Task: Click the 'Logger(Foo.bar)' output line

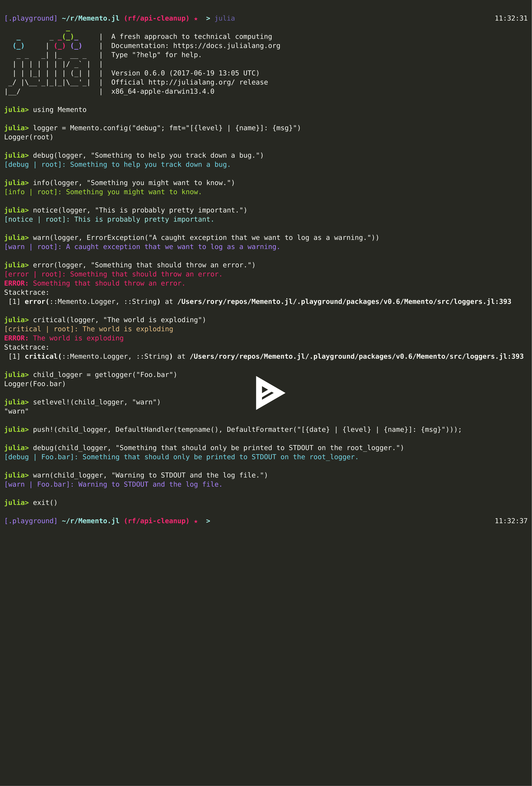Action: 35,384
